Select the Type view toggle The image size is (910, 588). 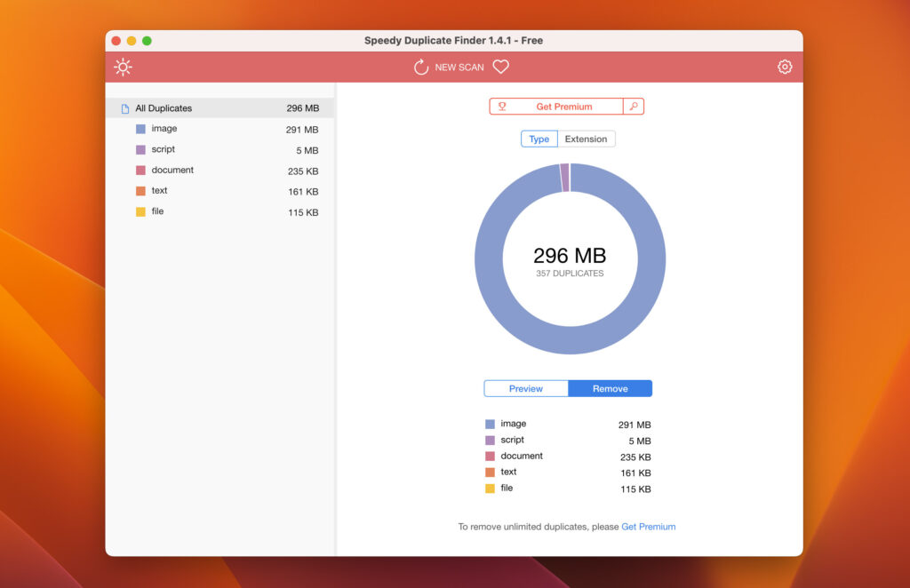539,139
